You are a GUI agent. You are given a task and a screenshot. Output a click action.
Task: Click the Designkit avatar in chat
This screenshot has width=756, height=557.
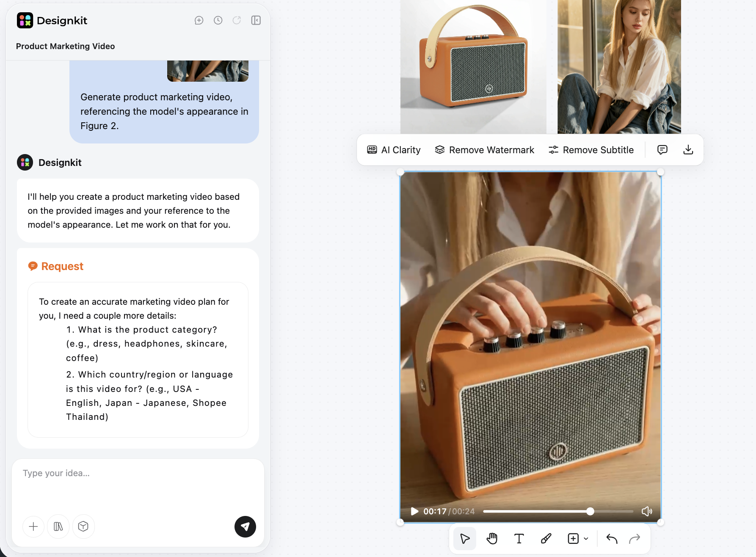[25, 163]
